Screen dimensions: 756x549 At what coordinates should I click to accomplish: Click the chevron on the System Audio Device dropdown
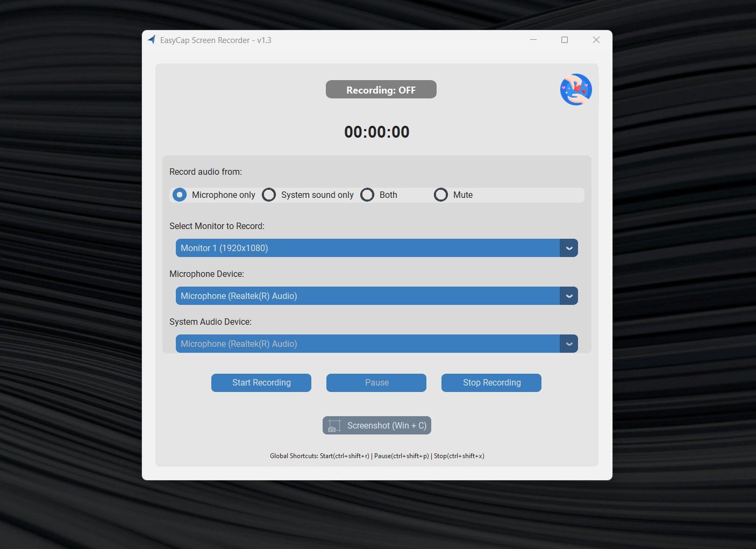[x=569, y=344]
